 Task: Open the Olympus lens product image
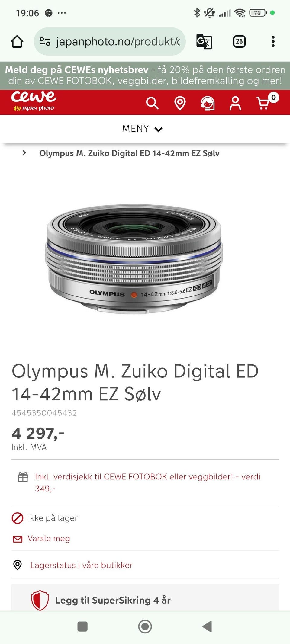tap(134, 259)
